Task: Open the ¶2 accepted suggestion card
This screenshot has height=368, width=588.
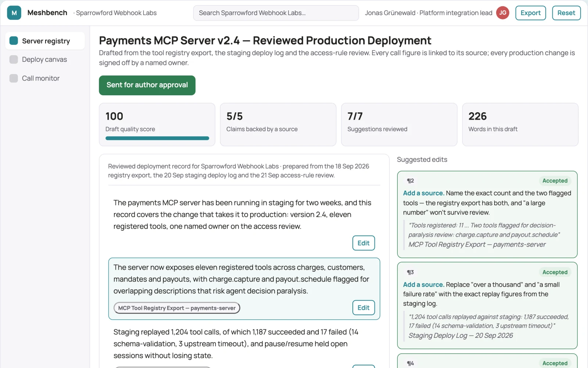Action: (x=487, y=214)
